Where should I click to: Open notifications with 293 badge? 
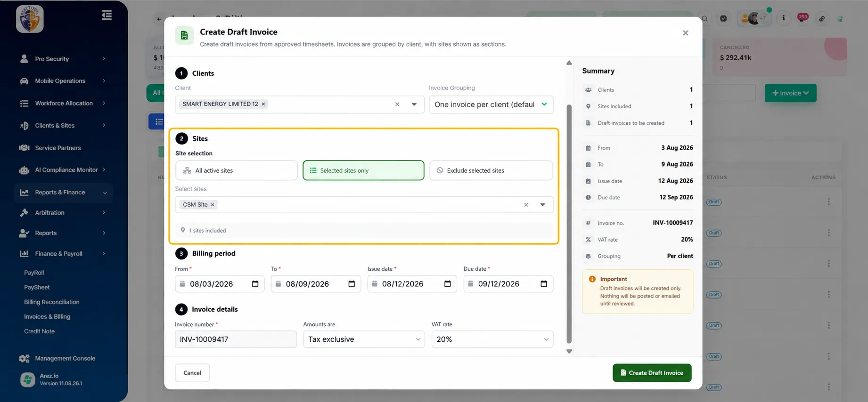point(802,18)
